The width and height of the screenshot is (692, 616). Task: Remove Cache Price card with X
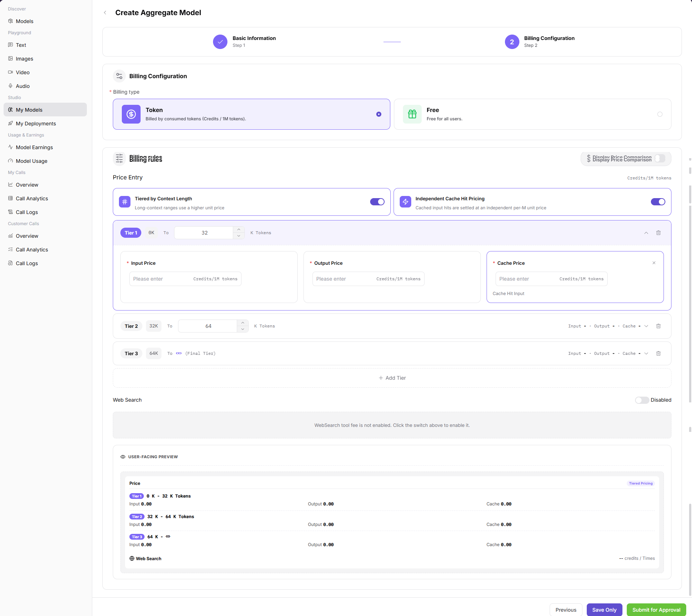pyautogui.click(x=654, y=263)
